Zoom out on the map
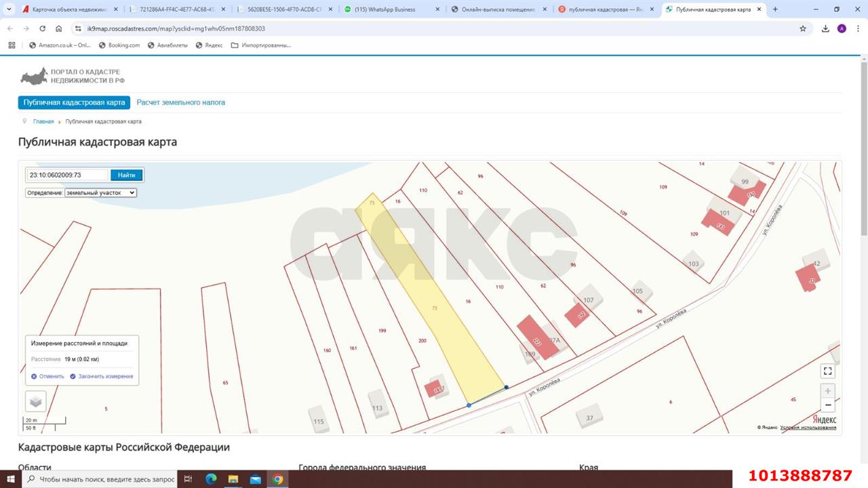This screenshot has height=488, width=868. click(x=827, y=405)
